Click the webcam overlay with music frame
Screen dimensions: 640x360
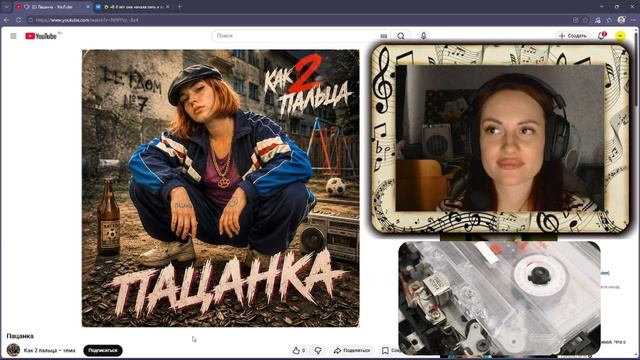coord(500,139)
